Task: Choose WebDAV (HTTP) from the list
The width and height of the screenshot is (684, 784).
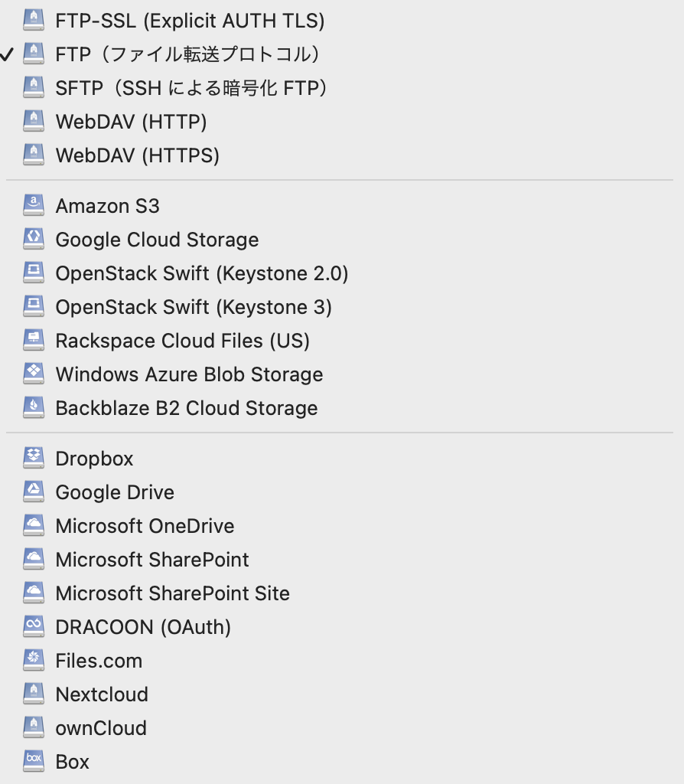Action: pos(131,122)
